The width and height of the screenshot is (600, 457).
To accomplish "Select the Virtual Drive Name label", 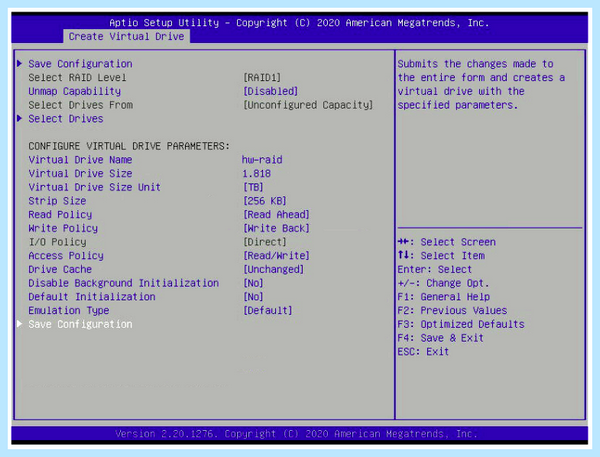I will [80, 160].
